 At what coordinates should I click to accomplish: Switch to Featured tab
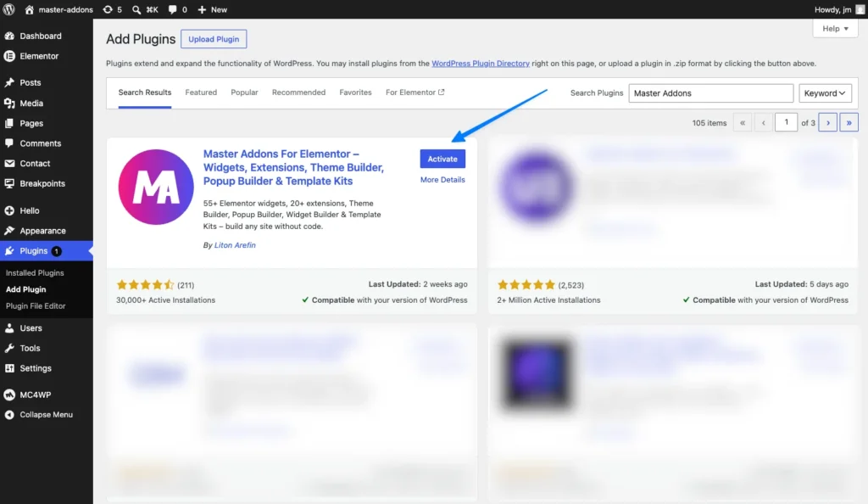coord(201,92)
